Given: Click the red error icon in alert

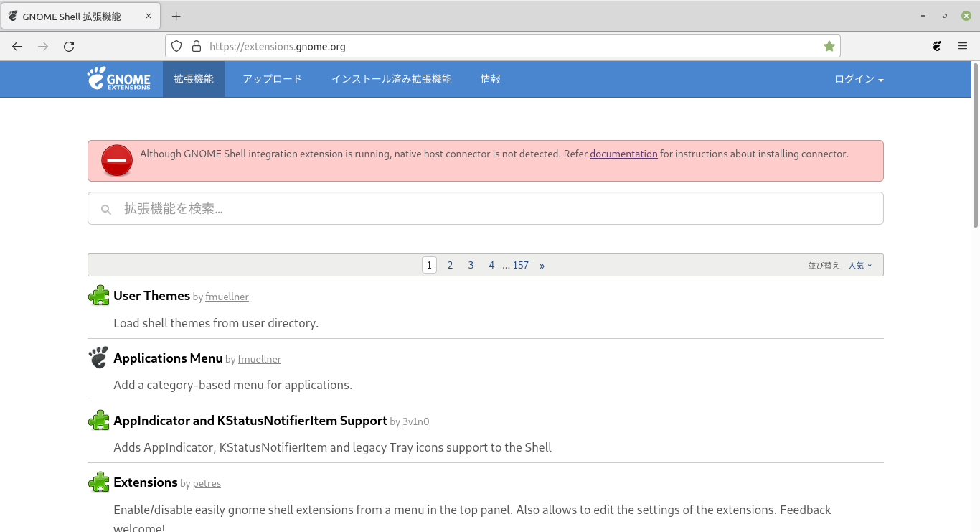Looking at the screenshot, I should coord(117,160).
